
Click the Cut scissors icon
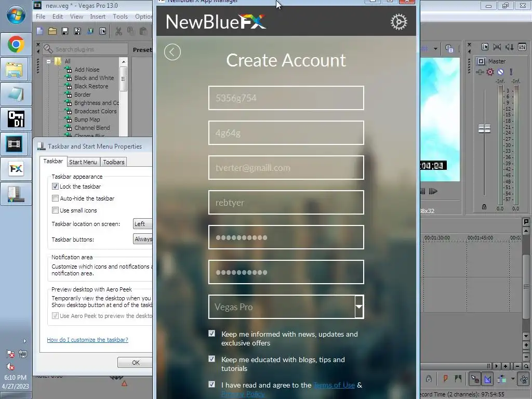[118, 31]
